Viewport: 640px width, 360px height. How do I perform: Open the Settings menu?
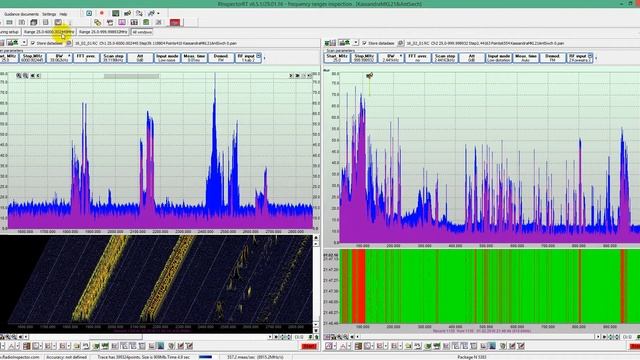click(49, 14)
